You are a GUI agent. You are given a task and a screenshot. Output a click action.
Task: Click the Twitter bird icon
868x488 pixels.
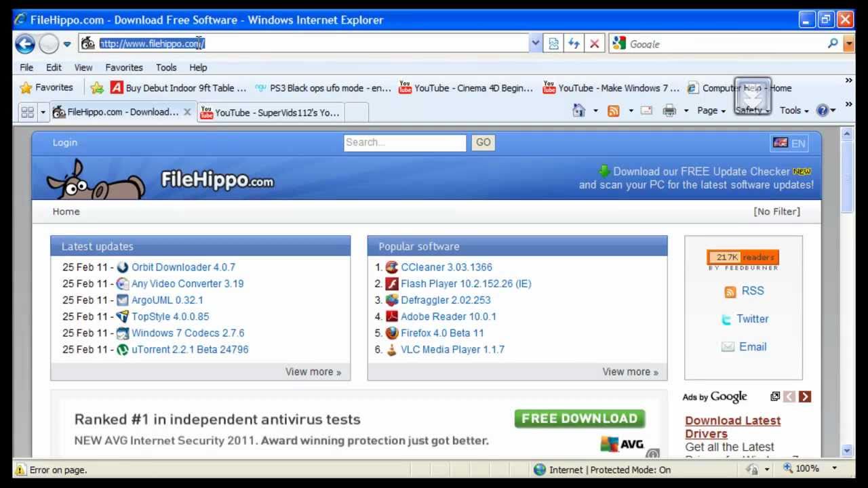726,319
